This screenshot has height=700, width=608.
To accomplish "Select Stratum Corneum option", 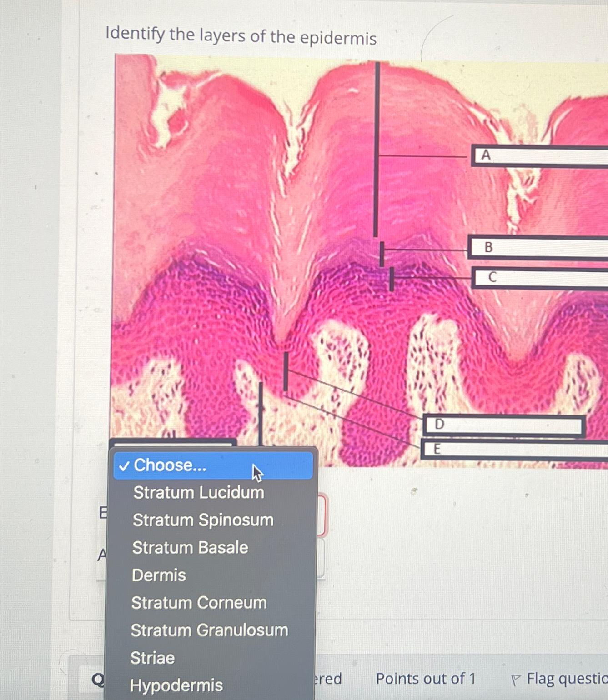I will pos(199,603).
